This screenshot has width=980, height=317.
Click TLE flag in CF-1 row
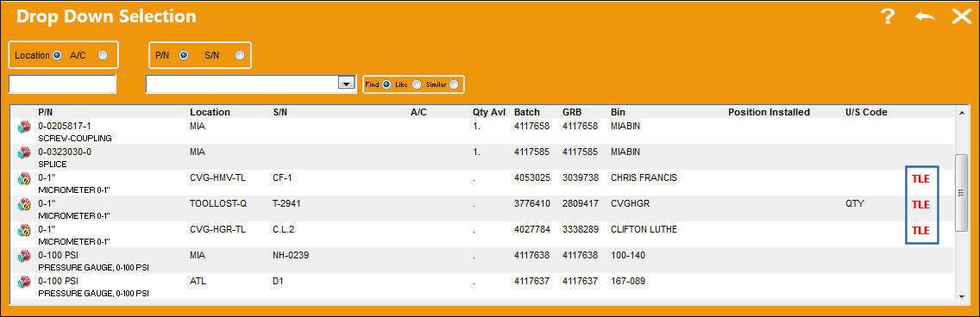(x=921, y=178)
